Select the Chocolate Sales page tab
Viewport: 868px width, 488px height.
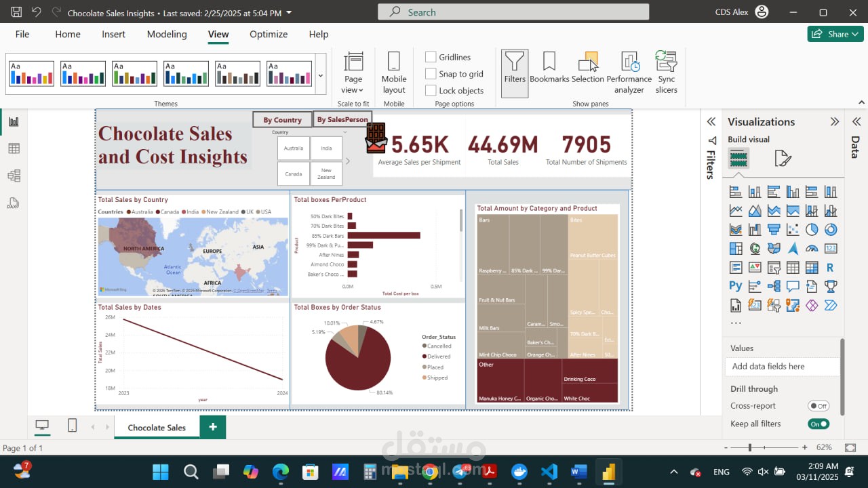tap(157, 428)
